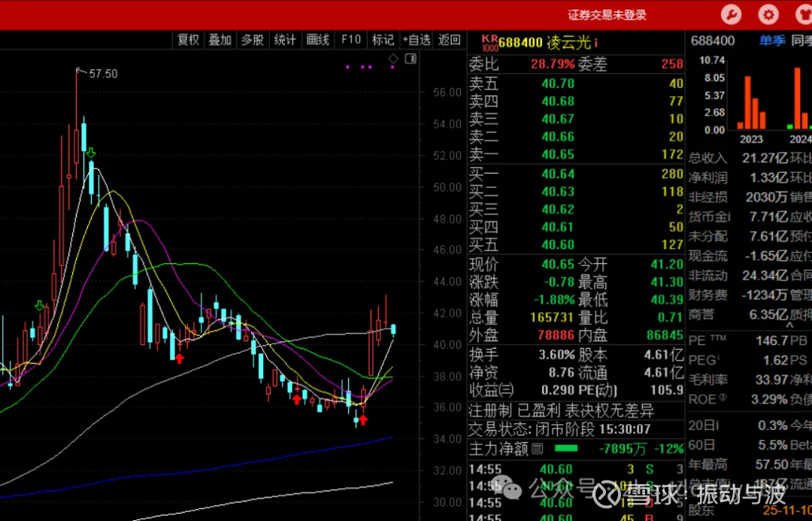The width and height of the screenshot is (812, 521).
Task: Open F10 company info
Action: pyautogui.click(x=350, y=40)
